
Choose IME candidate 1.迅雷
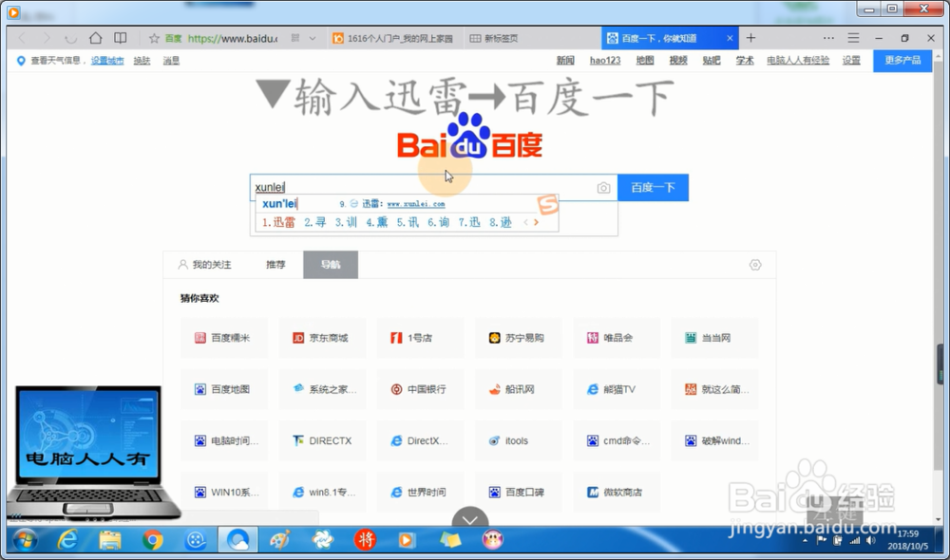278,222
